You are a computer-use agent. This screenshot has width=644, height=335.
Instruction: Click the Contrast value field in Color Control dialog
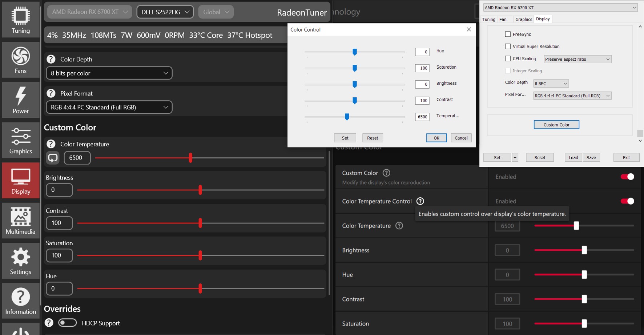pyautogui.click(x=422, y=100)
